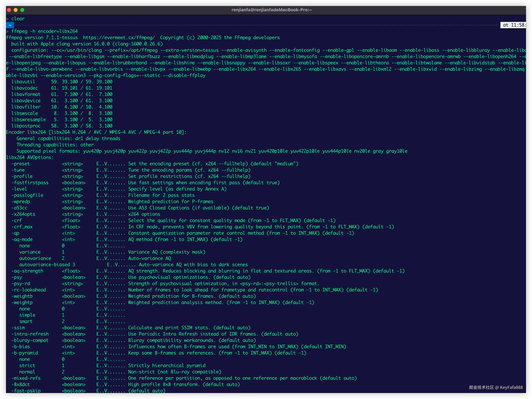Open the evermeet.cx ffmpeg URL

coord(119,38)
